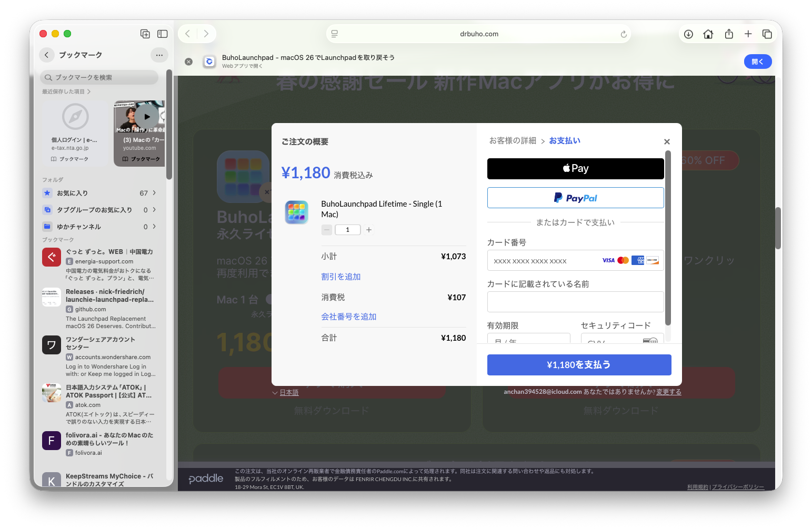Viewport: 812px width, 530px height.
Task: Pay with the Apple Pay button
Action: [x=575, y=169]
